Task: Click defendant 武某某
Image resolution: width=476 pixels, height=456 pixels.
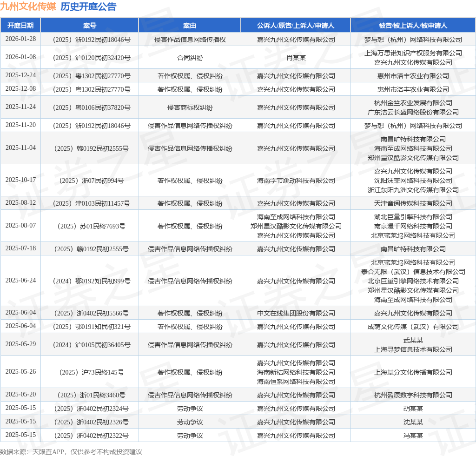Action: point(413,340)
